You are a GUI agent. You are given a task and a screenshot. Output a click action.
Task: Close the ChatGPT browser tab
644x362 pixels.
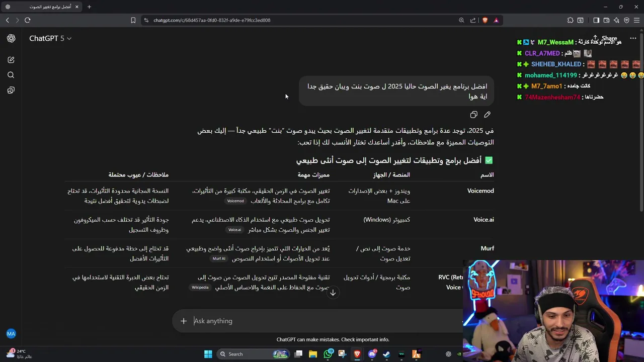pyautogui.click(x=76, y=7)
